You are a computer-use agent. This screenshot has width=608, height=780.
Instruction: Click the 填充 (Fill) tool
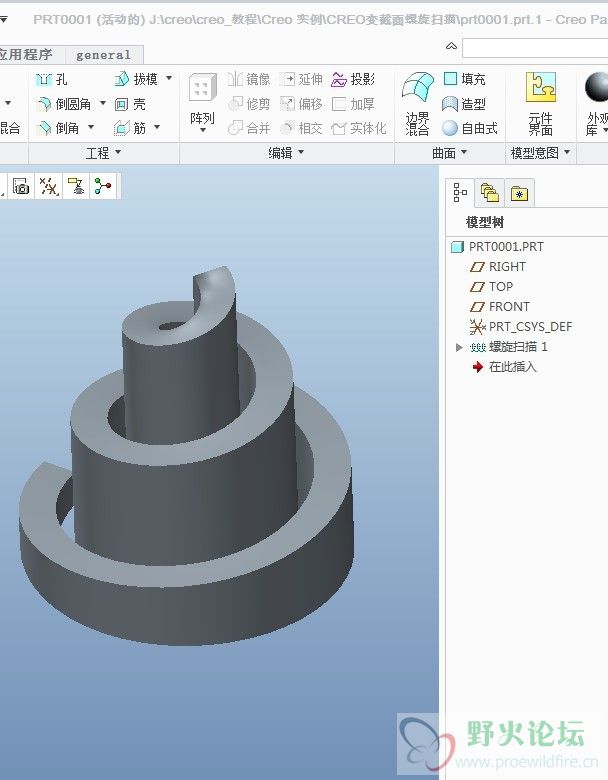click(464, 79)
